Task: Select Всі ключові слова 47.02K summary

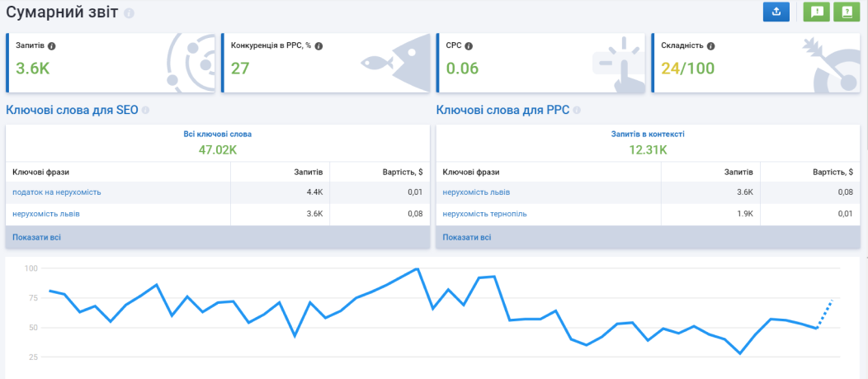Action: [x=218, y=143]
